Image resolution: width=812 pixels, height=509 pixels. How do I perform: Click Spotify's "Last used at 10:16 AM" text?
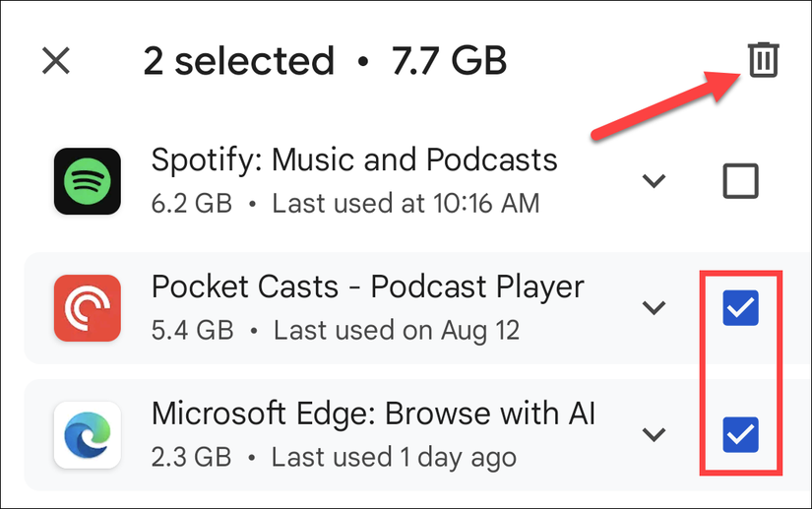pos(406,204)
